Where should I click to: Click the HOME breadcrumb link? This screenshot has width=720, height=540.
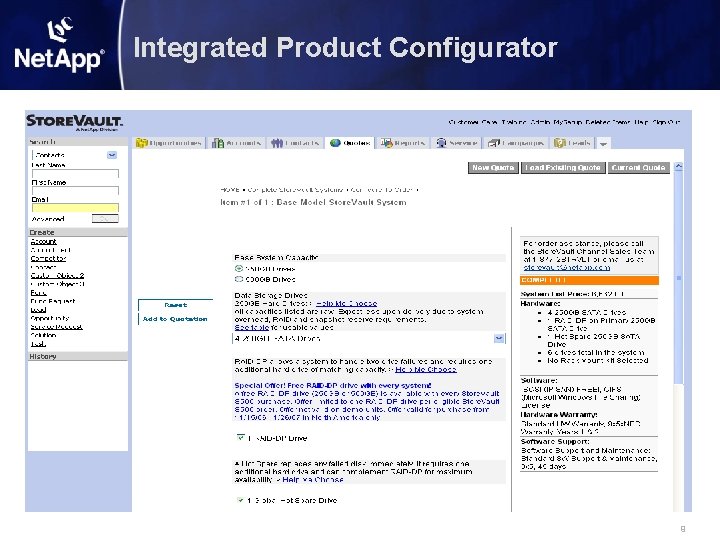pyautogui.click(x=230, y=189)
